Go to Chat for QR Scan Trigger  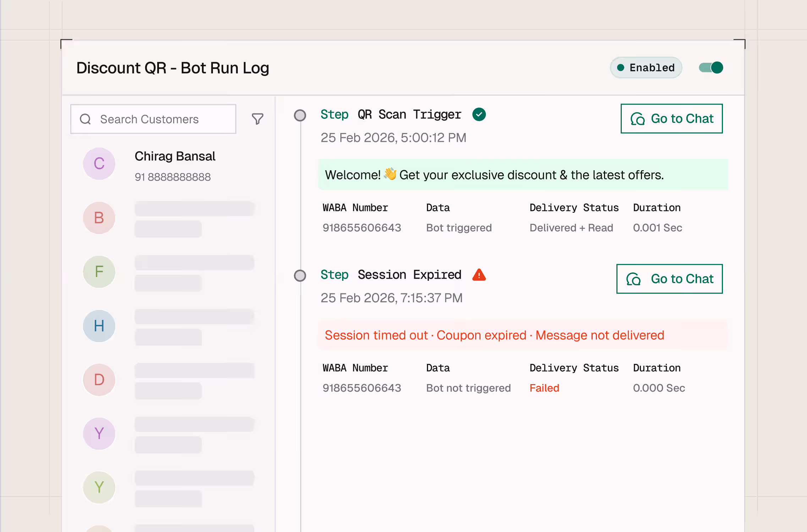coord(671,118)
